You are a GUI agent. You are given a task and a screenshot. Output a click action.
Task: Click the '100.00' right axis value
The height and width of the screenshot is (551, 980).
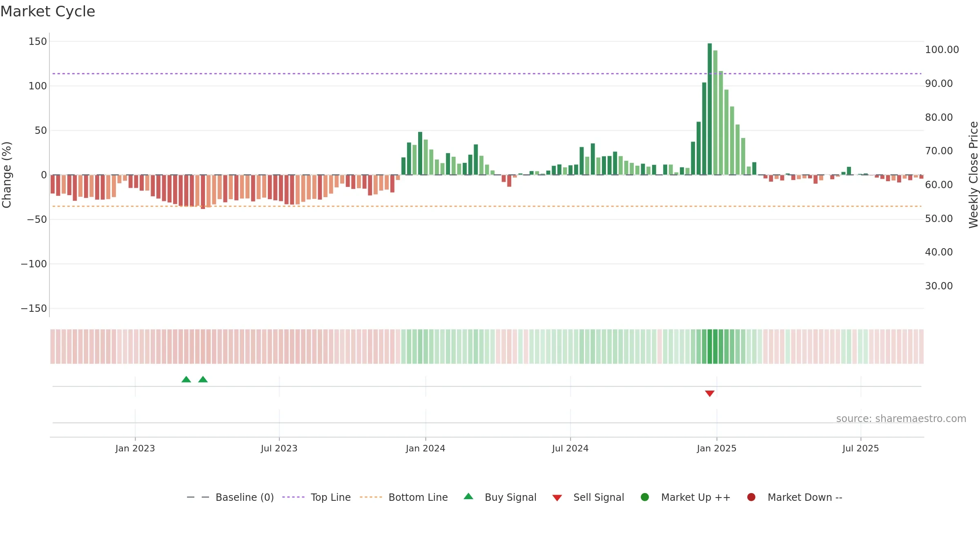(942, 50)
